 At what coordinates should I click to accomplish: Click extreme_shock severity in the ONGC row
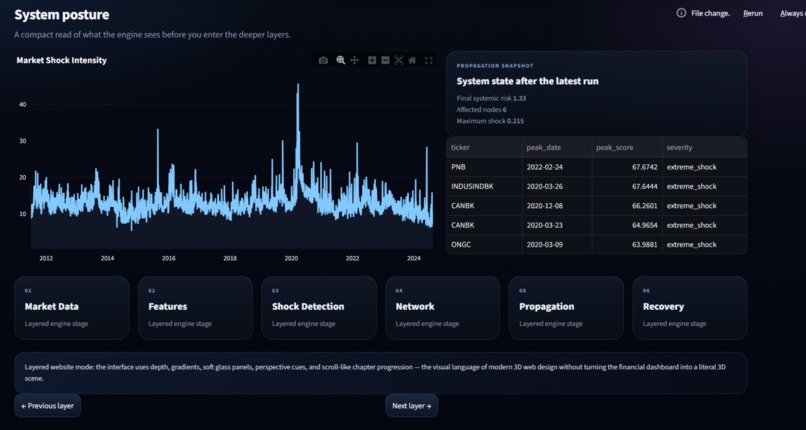[704, 245]
